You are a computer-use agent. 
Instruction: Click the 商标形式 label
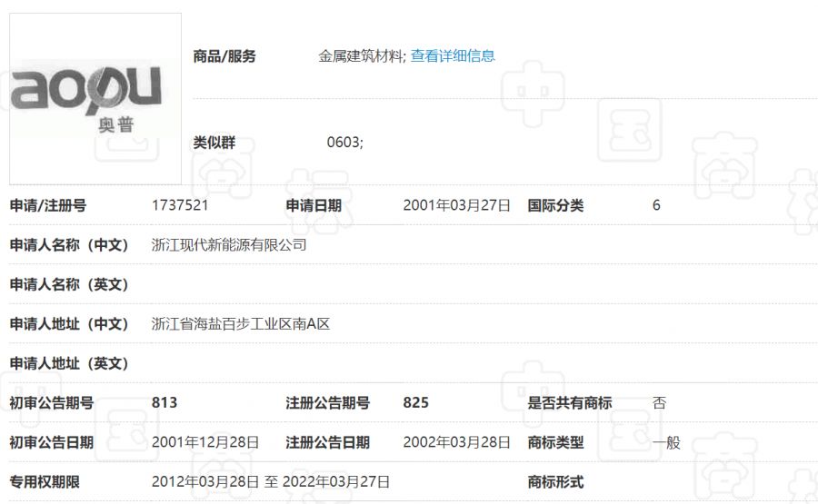pos(555,482)
